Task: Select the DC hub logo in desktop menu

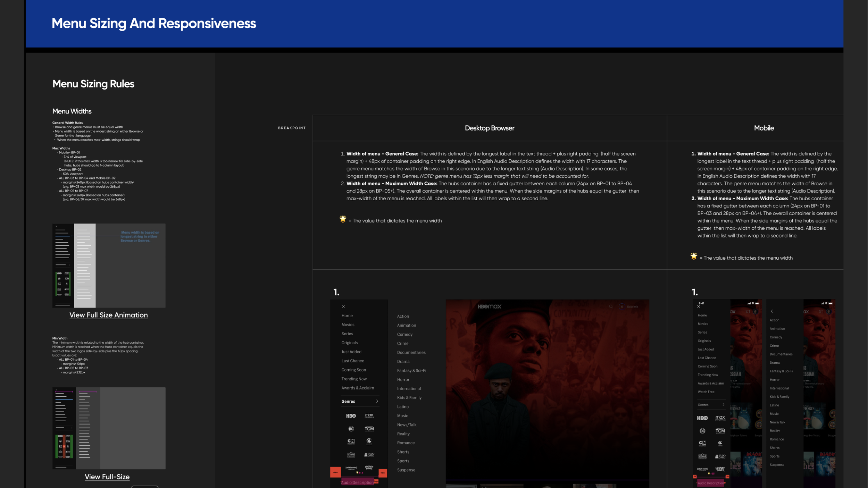Action: pyautogui.click(x=351, y=429)
